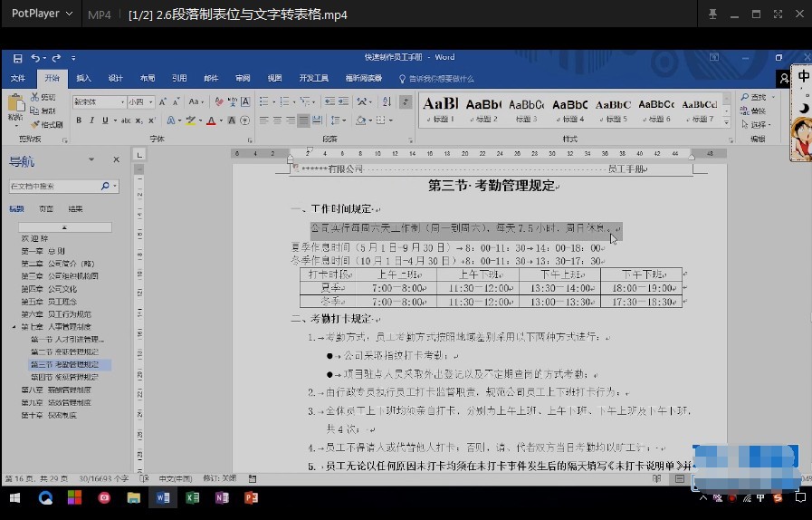Apply the paragraph shading fill color
This screenshot has width=812, height=520.
point(360,120)
